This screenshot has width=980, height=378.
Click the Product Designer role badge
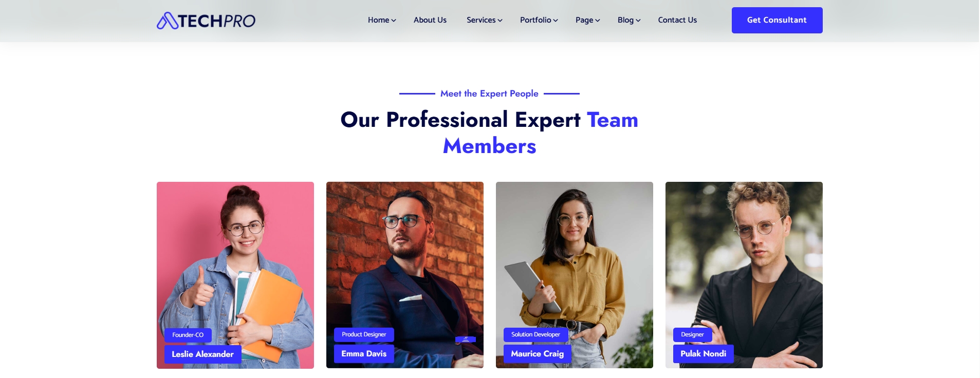364,334
